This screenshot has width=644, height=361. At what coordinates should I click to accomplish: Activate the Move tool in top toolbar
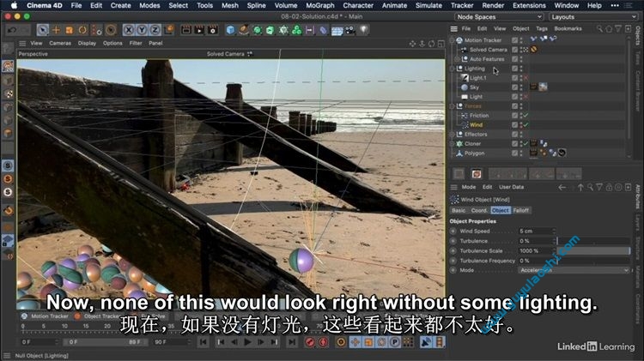pos(56,30)
